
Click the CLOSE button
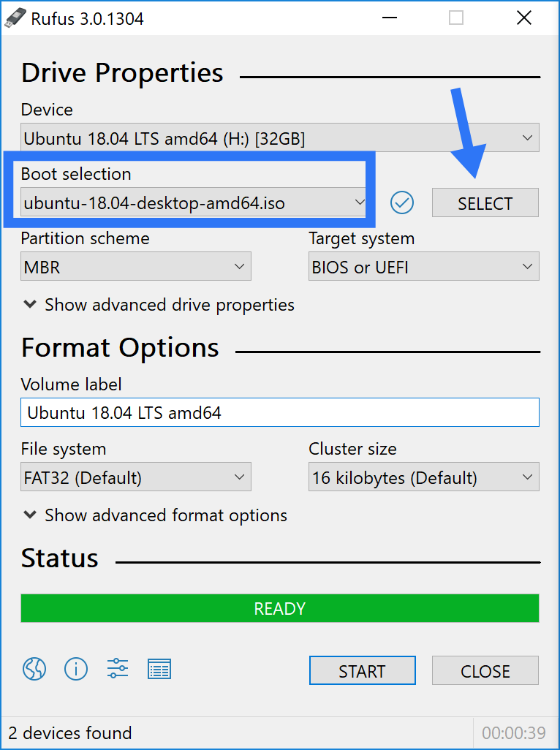485,670
